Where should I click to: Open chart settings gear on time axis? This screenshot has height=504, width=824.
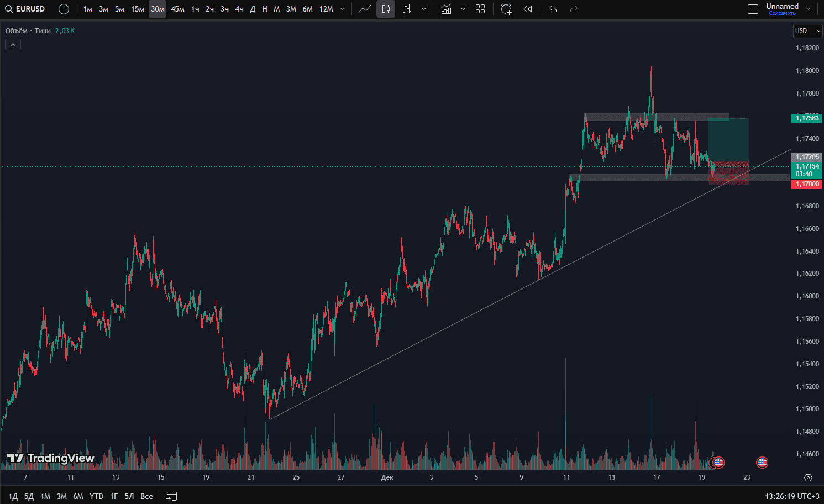click(808, 477)
